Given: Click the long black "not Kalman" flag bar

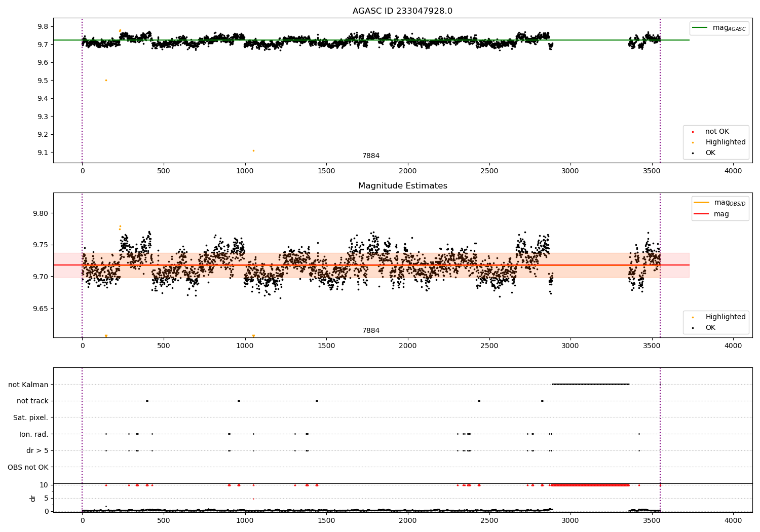Looking at the screenshot, I should pos(590,384).
